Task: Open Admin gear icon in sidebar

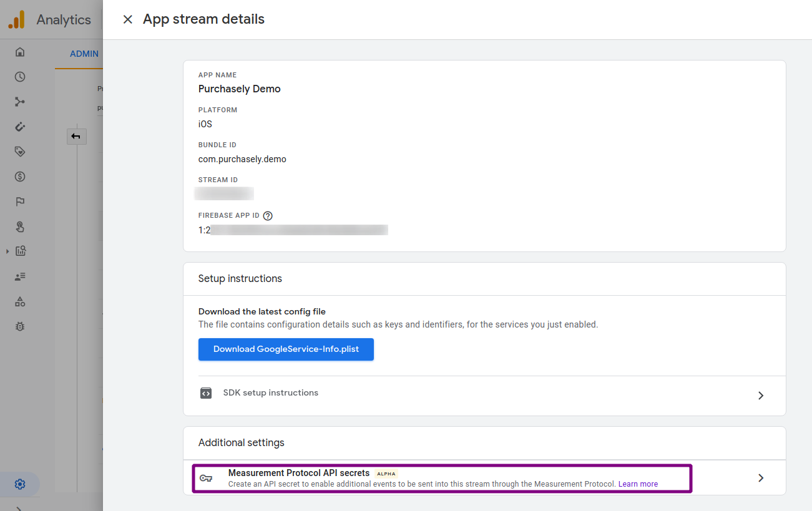Action: 20,484
